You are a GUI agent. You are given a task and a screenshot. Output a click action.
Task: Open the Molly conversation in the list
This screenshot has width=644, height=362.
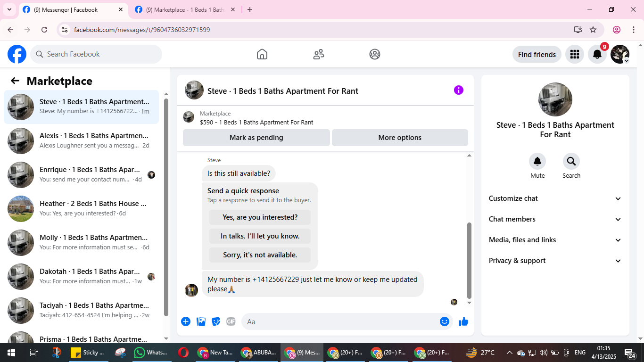tap(81, 243)
